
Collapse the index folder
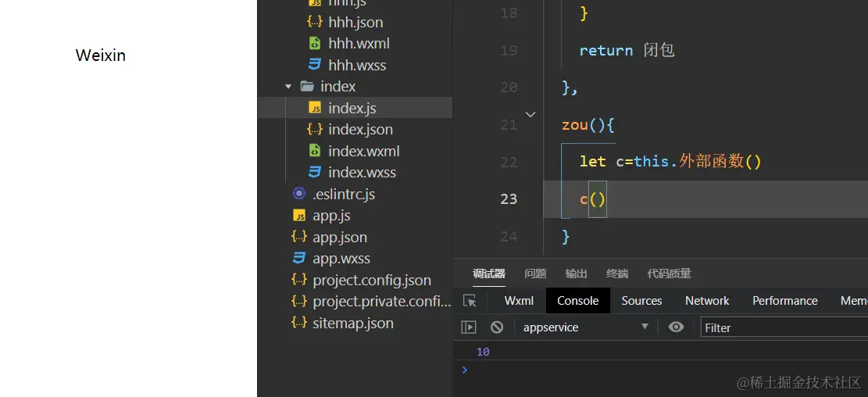(288, 87)
